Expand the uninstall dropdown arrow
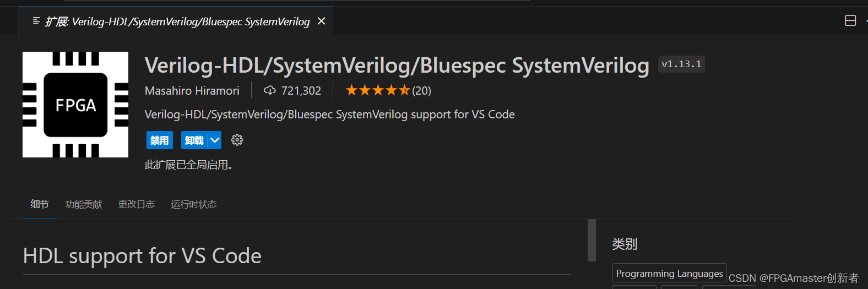868x289 pixels. (x=215, y=140)
